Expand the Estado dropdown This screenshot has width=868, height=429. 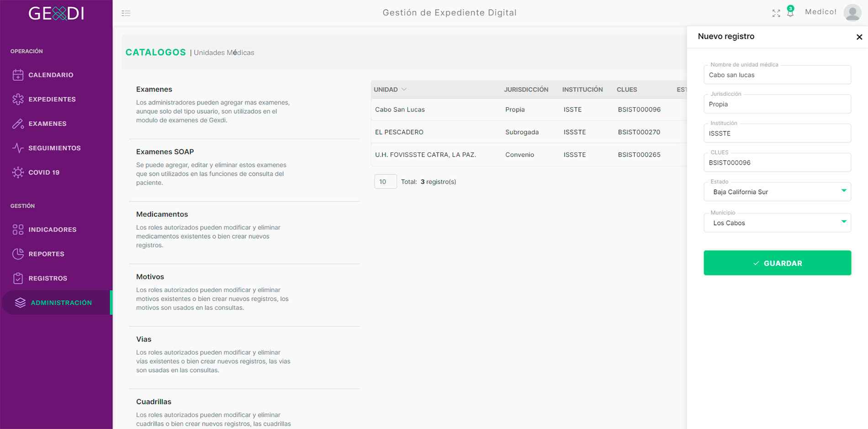tap(777, 192)
